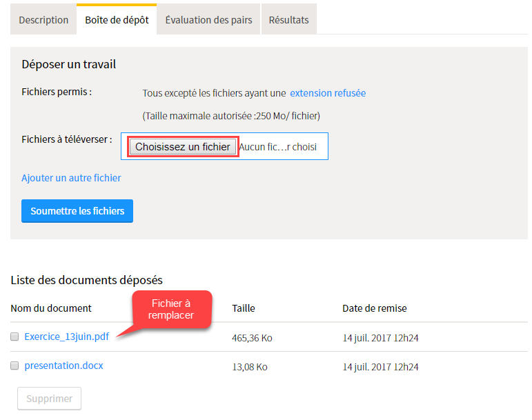Click Choisissez un fichier button
The image size is (532, 420).
click(x=183, y=147)
